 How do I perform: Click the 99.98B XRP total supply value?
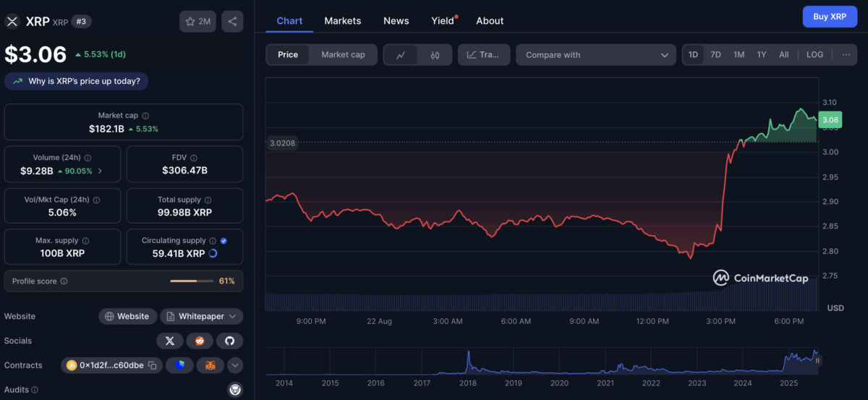[184, 213]
